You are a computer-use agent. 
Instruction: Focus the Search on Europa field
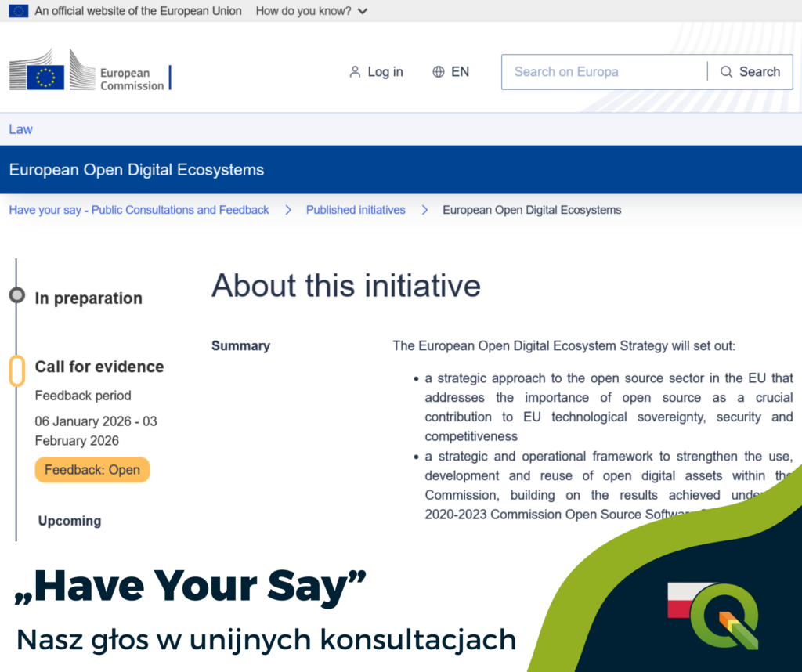[x=603, y=72]
